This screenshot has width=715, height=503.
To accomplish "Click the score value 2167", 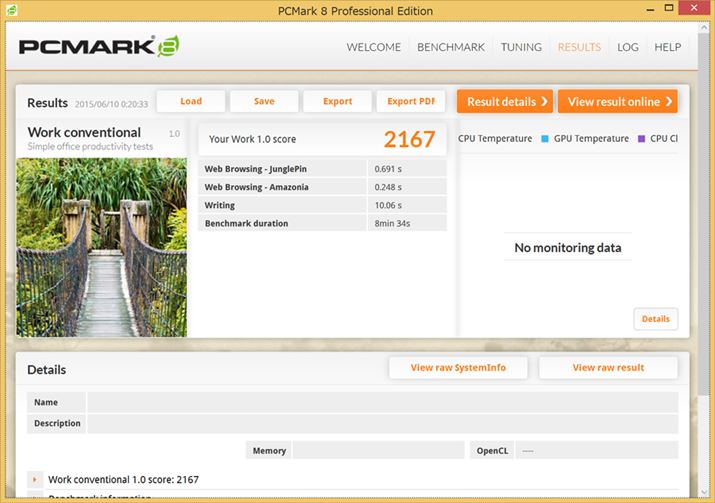I will (409, 139).
